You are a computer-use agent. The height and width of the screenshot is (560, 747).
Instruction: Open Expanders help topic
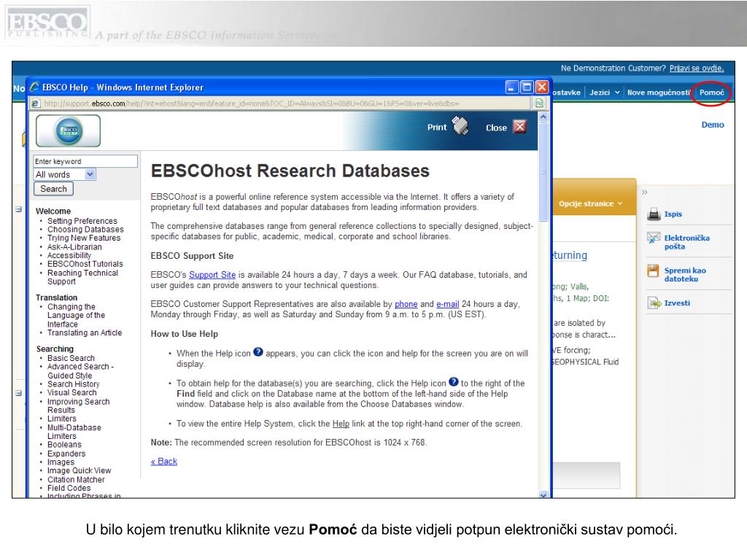(66, 454)
